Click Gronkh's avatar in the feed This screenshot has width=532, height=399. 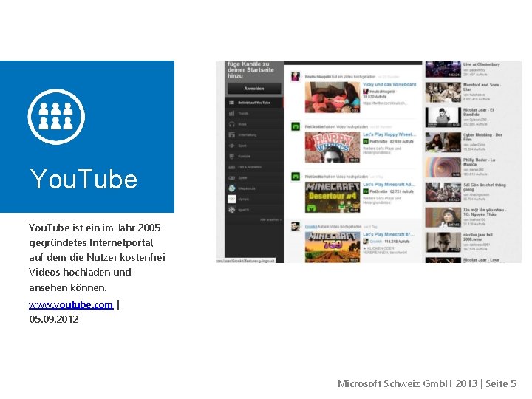(296, 226)
